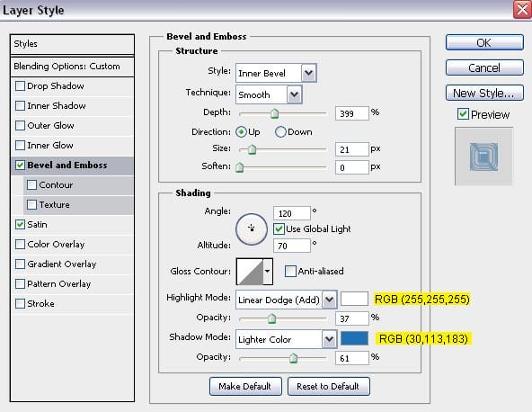This screenshot has height=412, width=532.
Task: Select the Down direction radio button
Action: coord(280,131)
